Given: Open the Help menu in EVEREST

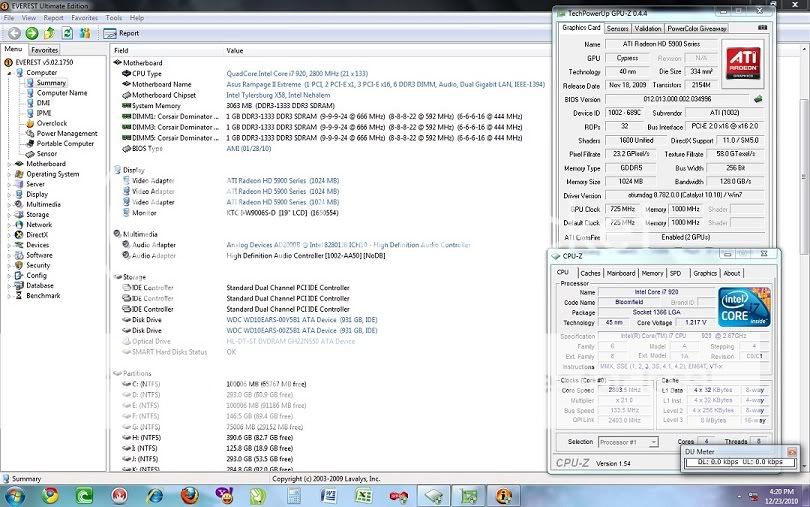Looking at the screenshot, I should 137,18.
